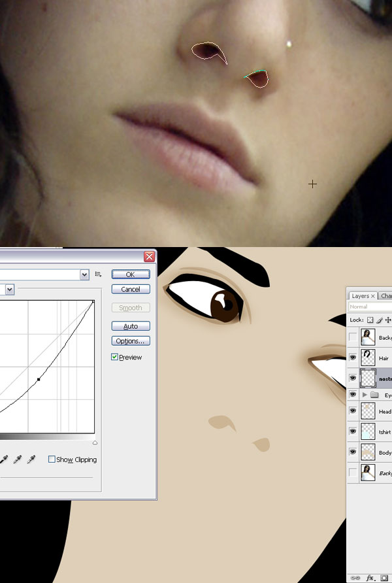Open the Curves channel dropdown arrow

[x=10, y=290]
